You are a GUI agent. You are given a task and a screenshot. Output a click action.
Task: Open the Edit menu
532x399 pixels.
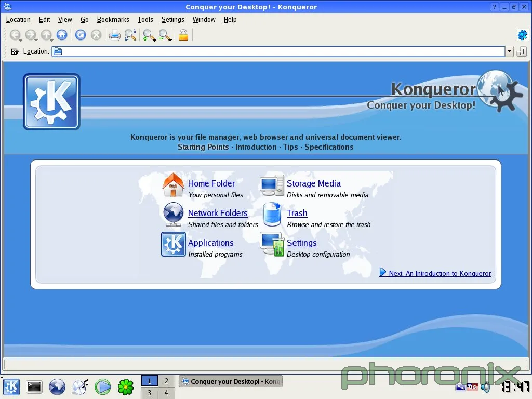coord(45,20)
